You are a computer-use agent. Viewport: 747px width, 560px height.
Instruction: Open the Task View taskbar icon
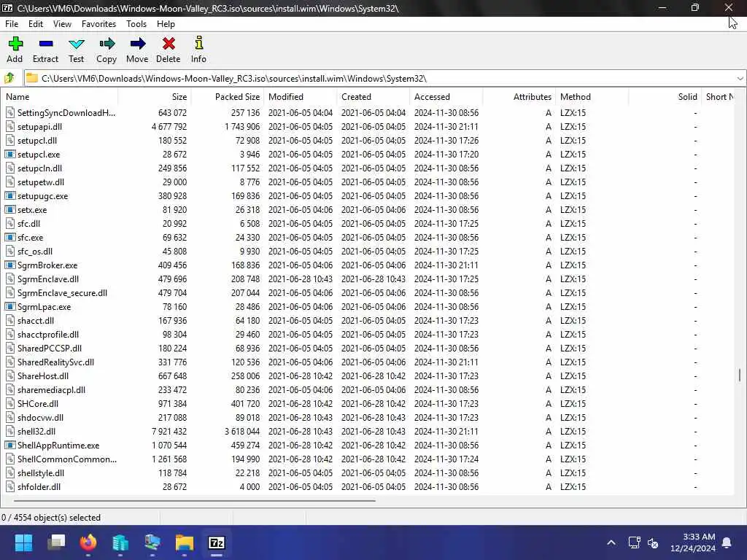tap(56, 542)
